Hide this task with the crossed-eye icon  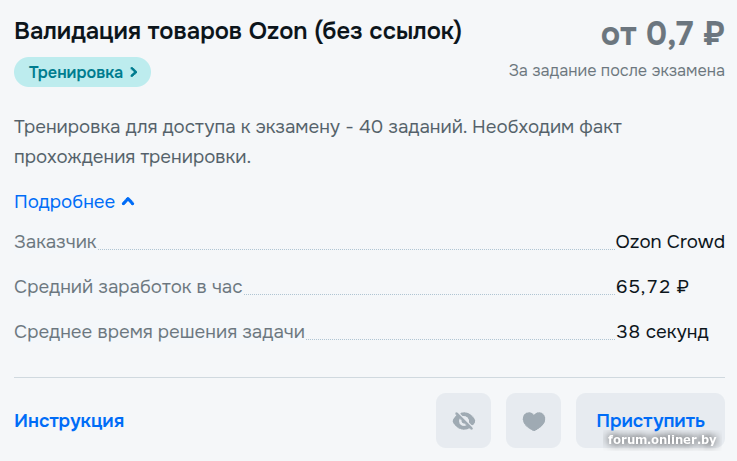pyautogui.click(x=463, y=421)
